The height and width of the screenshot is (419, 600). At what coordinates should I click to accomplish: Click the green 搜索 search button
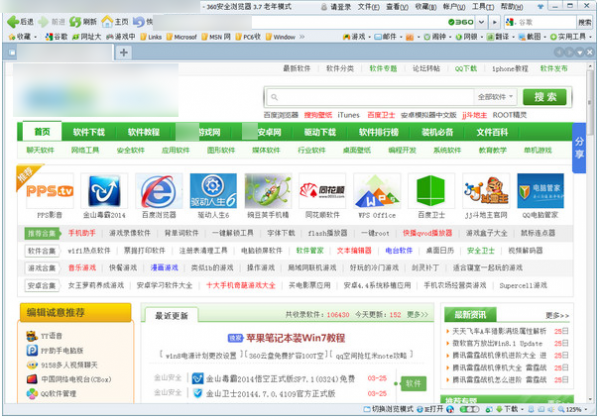[545, 97]
